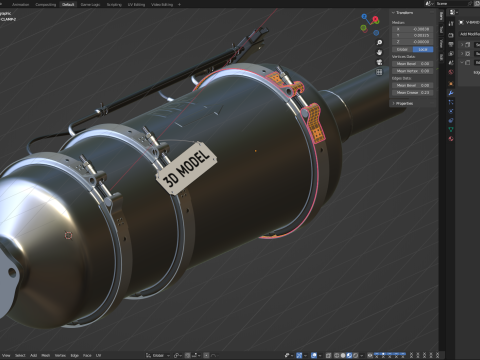Open the Select menu in viewport header
The width and height of the screenshot is (480, 360).
(20, 356)
